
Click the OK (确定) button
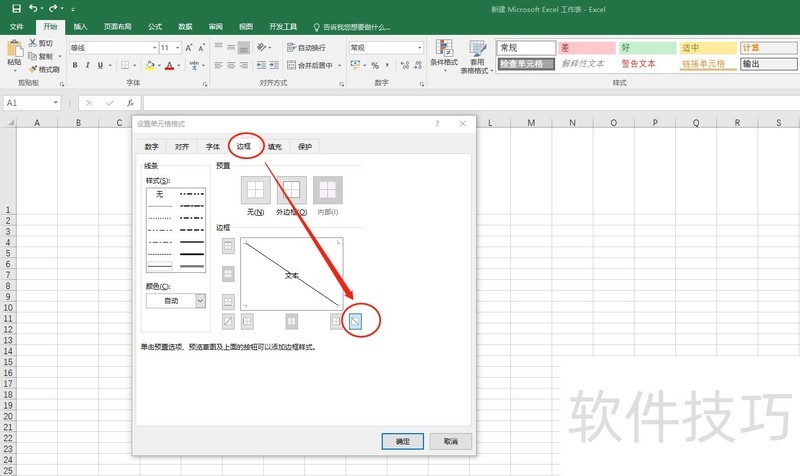point(403,441)
